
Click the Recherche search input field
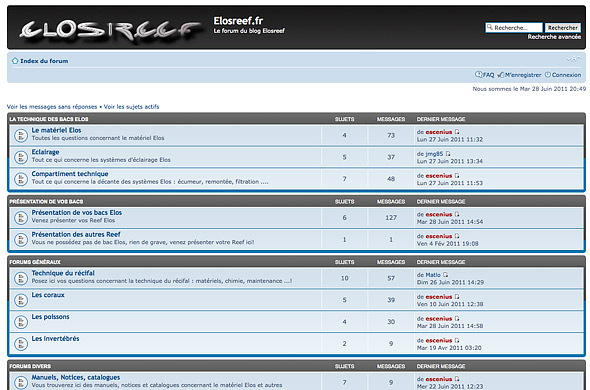[x=514, y=27]
